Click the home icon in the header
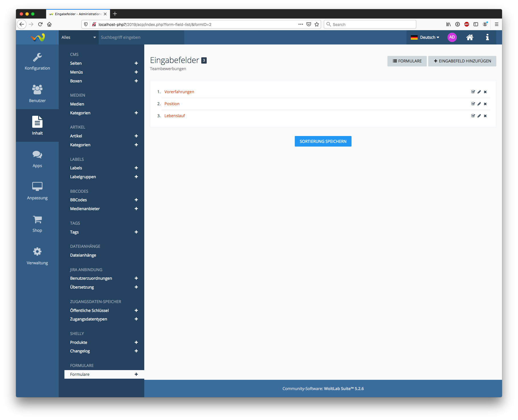This screenshot has width=518, height=420. 470,37
